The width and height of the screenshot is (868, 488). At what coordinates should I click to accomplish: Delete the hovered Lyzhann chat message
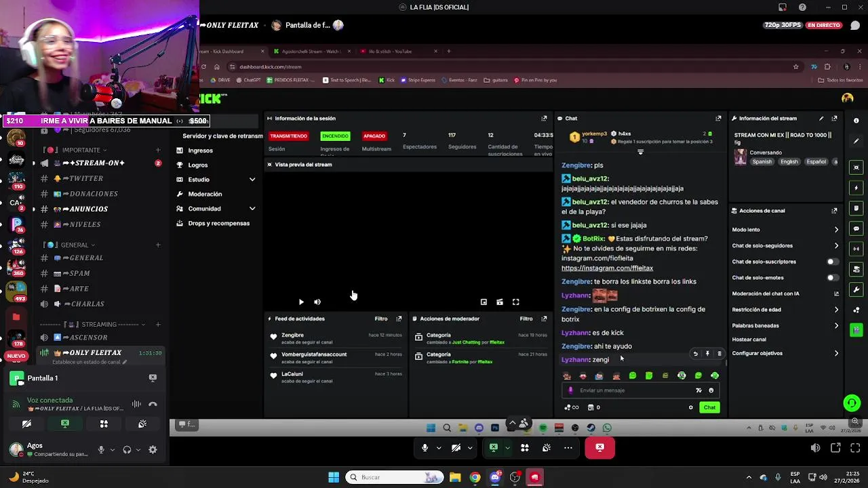(x=719, y=354)
